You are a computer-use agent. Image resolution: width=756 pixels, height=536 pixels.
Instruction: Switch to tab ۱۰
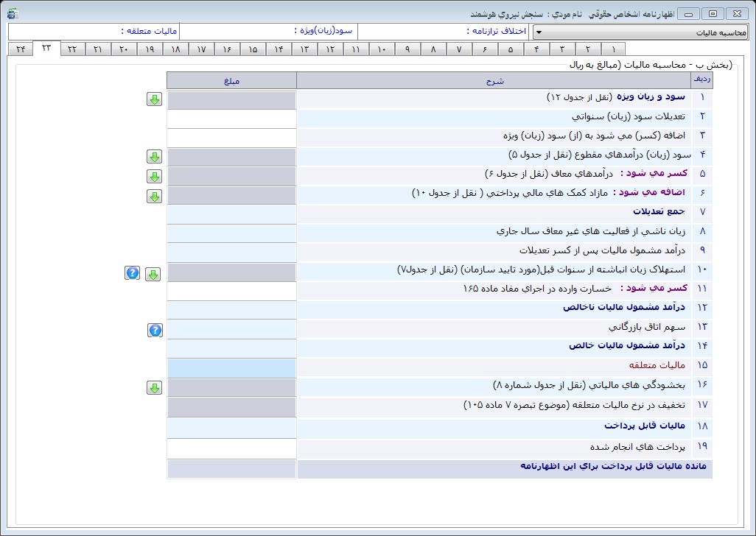click(382, 49)
